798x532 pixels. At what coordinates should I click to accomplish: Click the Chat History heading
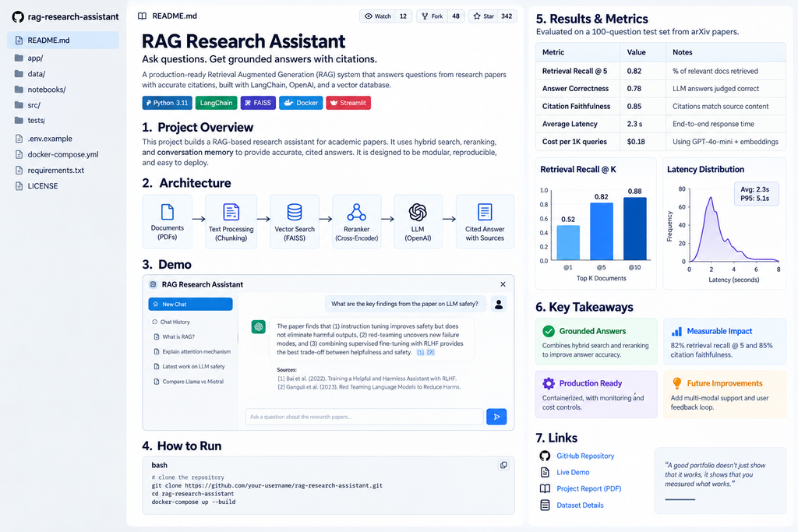[x=171, y=322]
